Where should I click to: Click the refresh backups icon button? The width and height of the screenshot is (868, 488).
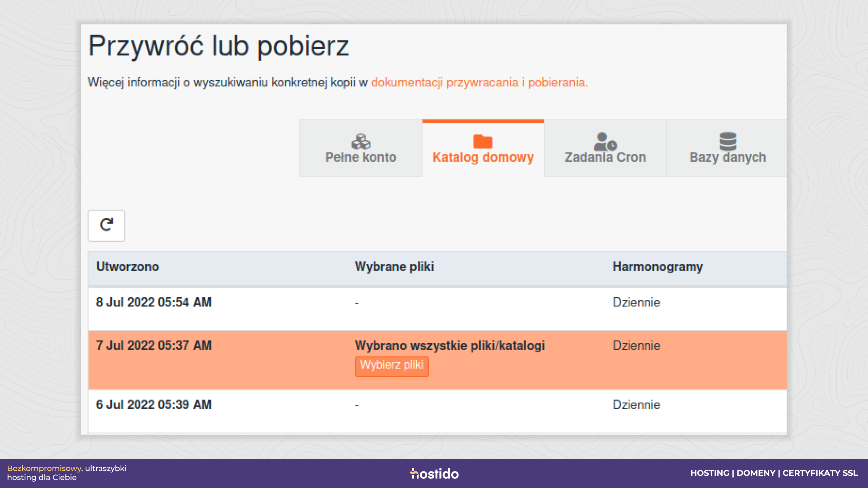106,225
